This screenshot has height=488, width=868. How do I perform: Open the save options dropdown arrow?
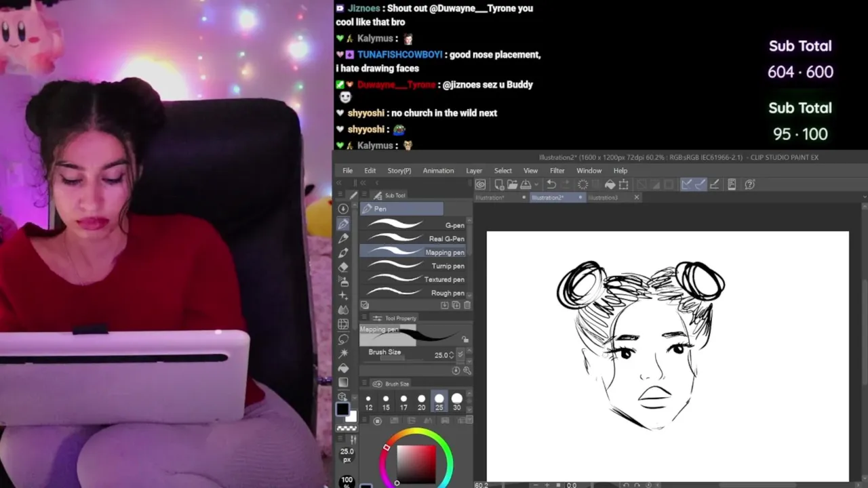(x=536, y=184)
